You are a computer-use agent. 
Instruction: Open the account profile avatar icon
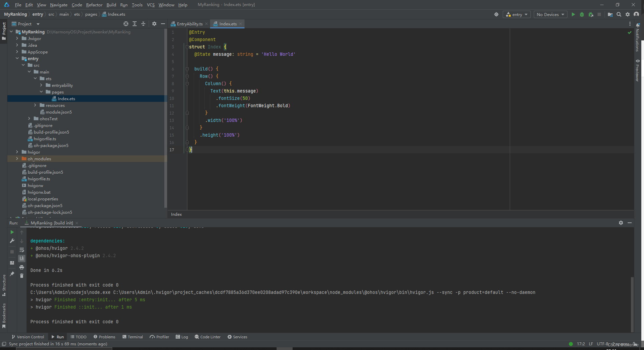pos(636,14)
